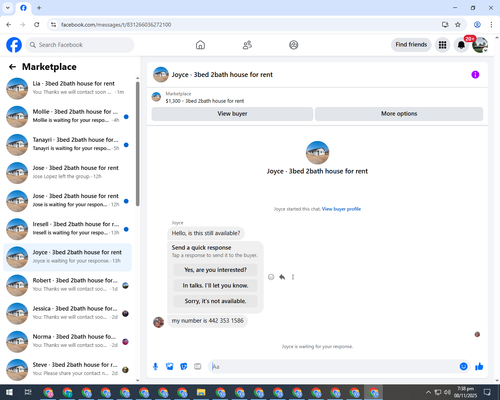
Task: Choose a sticker from the sticker icon
Action: (x=184, y=367)
